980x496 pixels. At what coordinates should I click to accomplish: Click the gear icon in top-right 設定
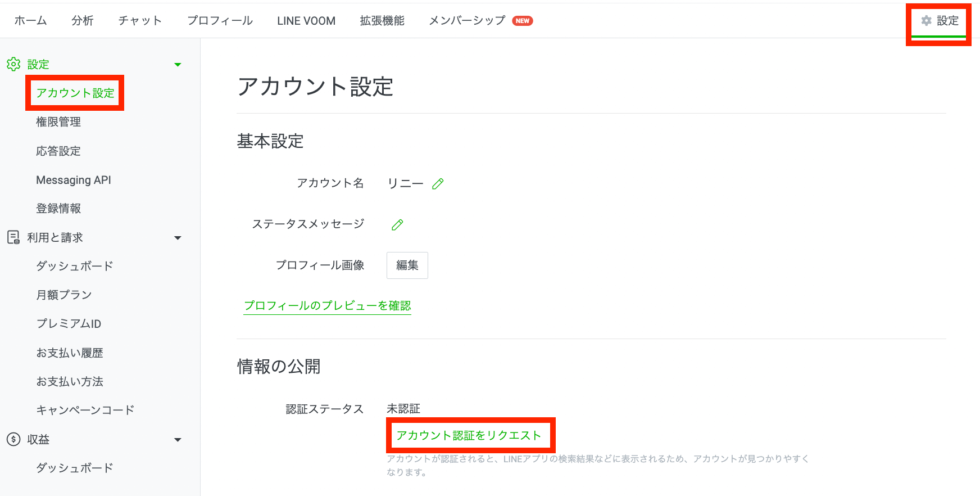[926, 21]
